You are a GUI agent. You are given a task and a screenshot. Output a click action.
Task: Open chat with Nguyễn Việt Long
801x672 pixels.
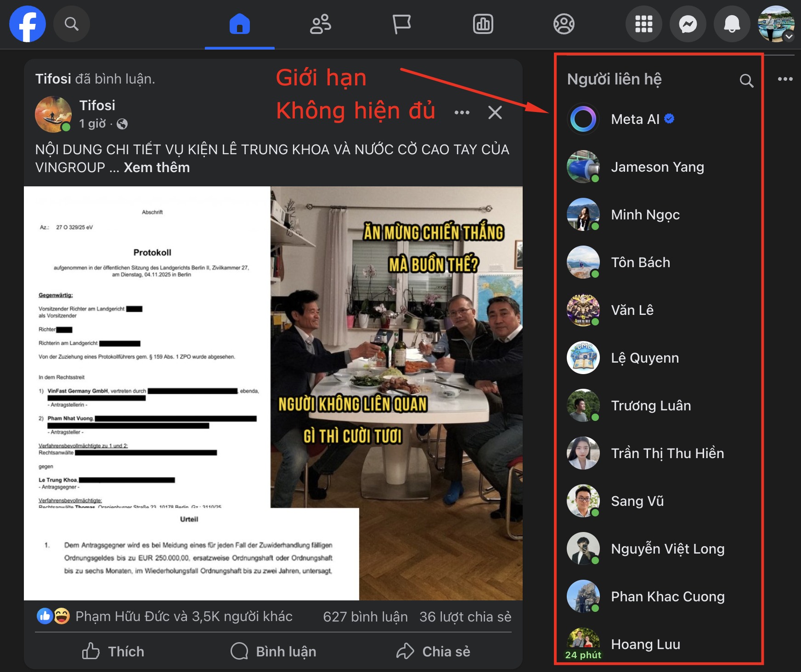click(x=659, y=549)
